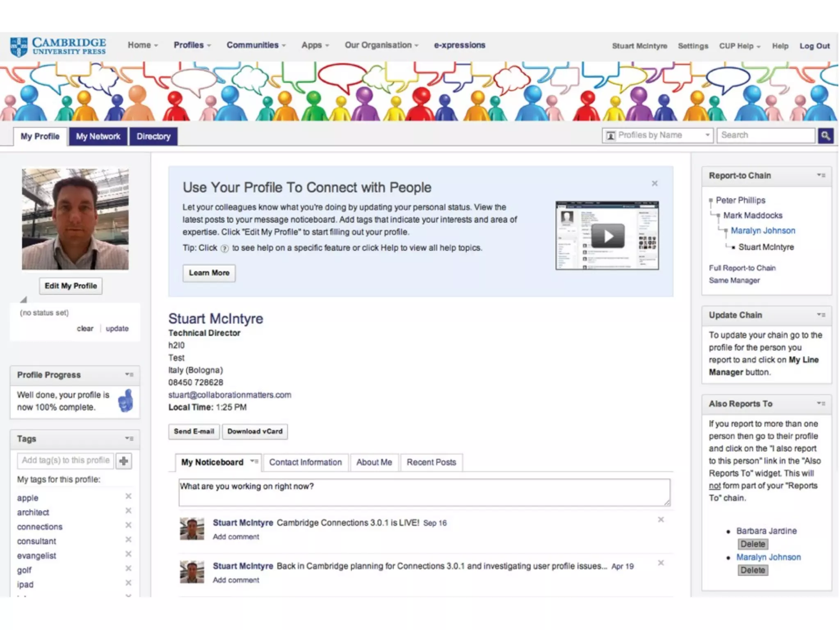
Task: Click the status message text box
Action: click(x=424, y=492)
